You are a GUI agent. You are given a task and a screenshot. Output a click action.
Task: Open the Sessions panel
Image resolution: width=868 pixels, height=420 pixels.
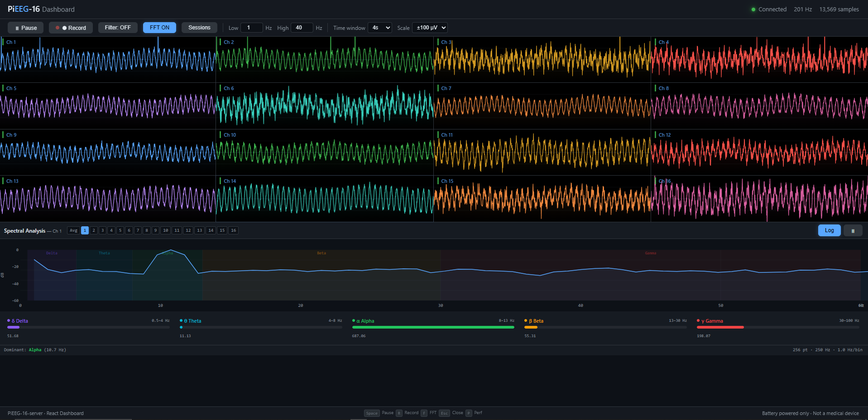pos(199,28)
